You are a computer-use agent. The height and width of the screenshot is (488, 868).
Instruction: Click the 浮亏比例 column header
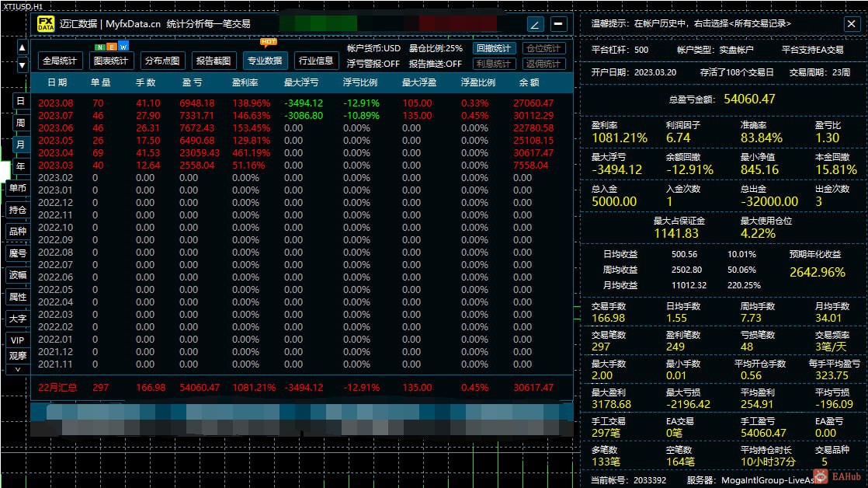pyautogui.click(x=359, y=82)
